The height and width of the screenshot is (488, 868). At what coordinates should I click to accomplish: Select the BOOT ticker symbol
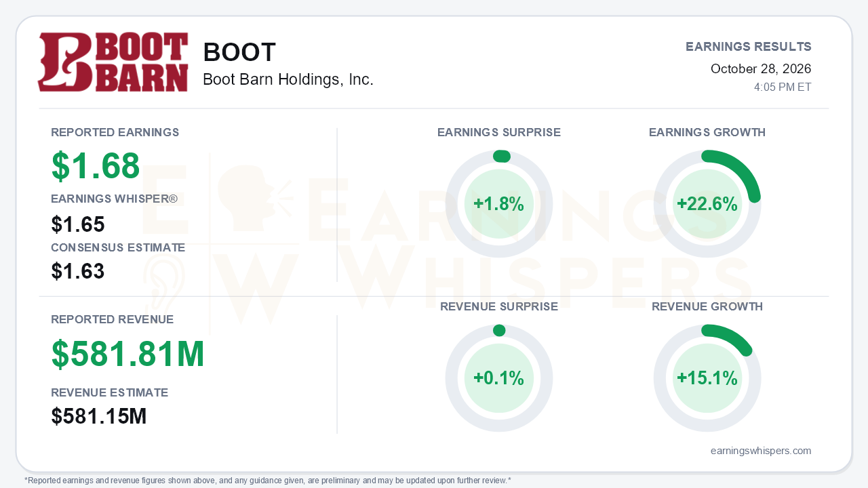239,53
